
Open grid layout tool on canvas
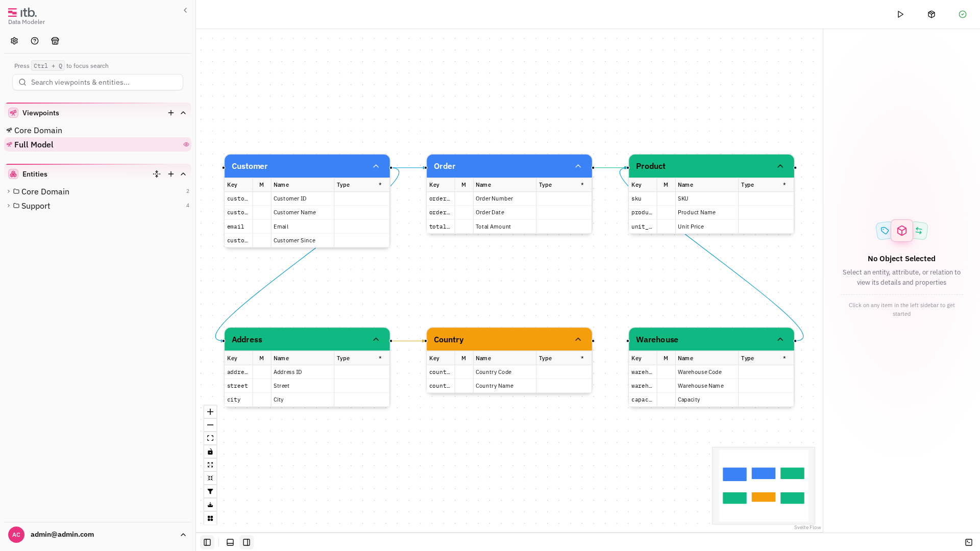[x=210, y=518]
